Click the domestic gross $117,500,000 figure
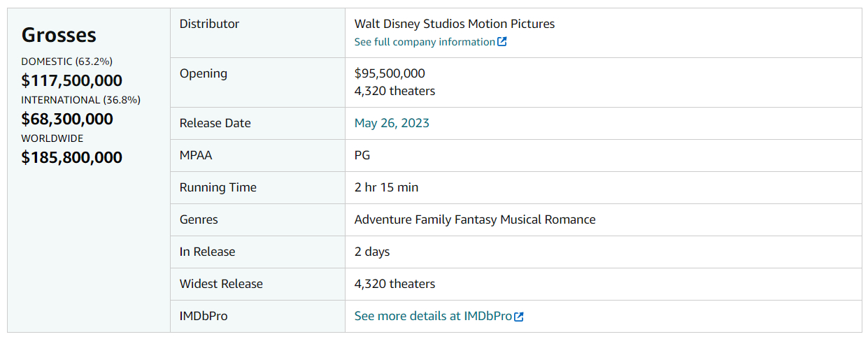 click(x=71, y=80)
